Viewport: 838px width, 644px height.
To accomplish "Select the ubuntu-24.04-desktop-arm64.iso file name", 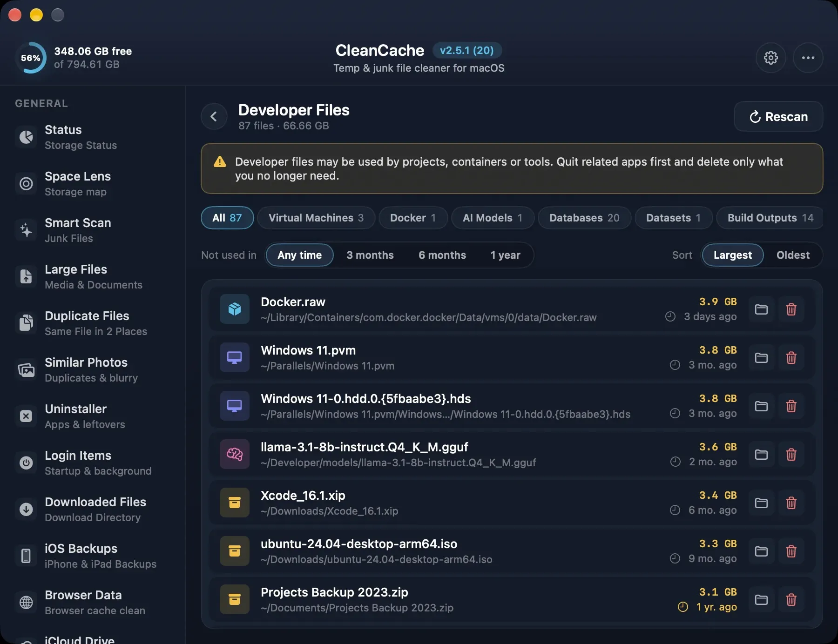I will coord(359,543).
